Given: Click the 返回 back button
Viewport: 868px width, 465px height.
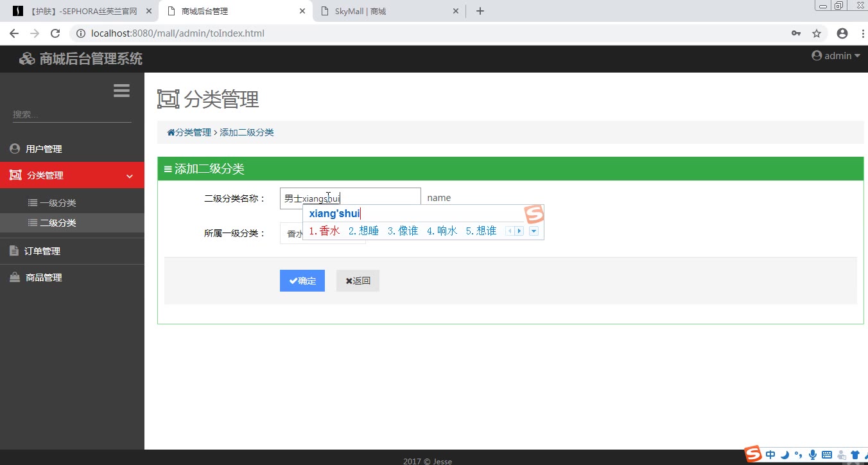Looking at the screenshot, I should [358, 281].
